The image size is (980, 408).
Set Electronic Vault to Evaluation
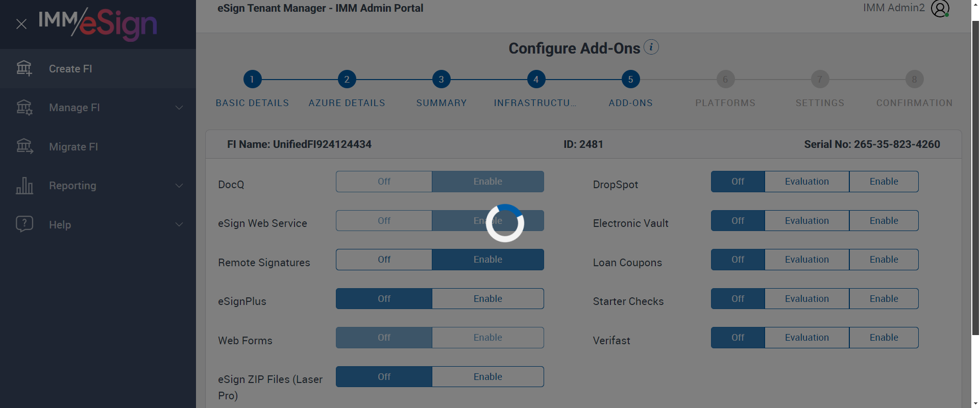click(x=807, y=221)
